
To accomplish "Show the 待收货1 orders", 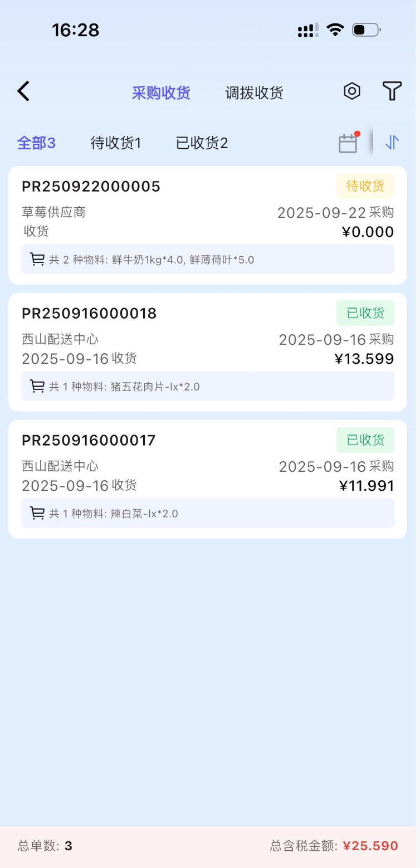I will [x=116, y=143].
